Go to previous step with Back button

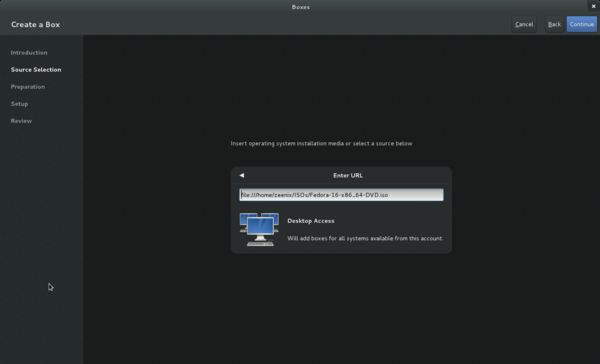coord(554,24)
